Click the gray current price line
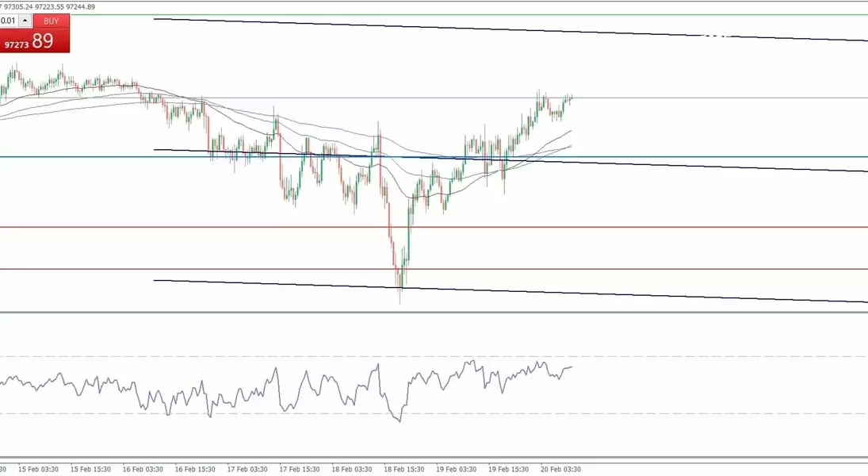Screen dimensions: 868x476 (x=713, y=98)
